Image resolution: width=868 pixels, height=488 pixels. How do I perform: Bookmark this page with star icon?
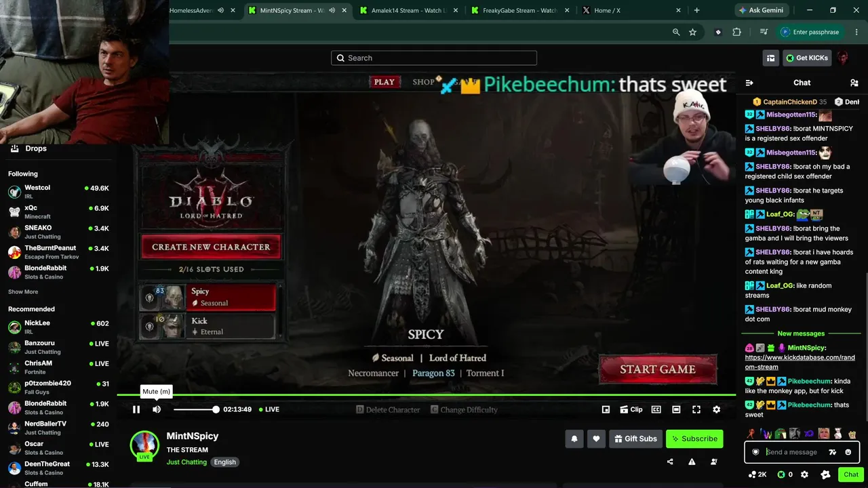(692, 32)
